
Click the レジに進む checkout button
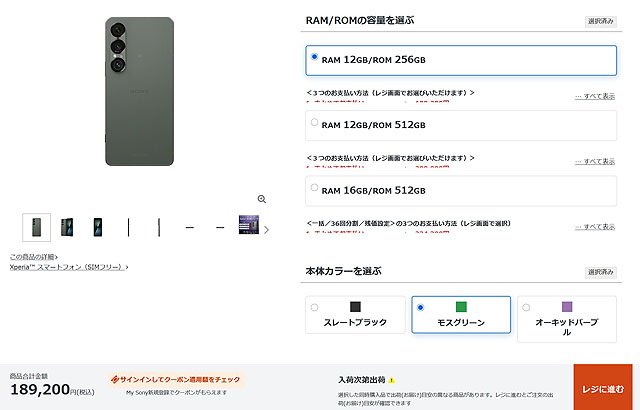[603, 387]
